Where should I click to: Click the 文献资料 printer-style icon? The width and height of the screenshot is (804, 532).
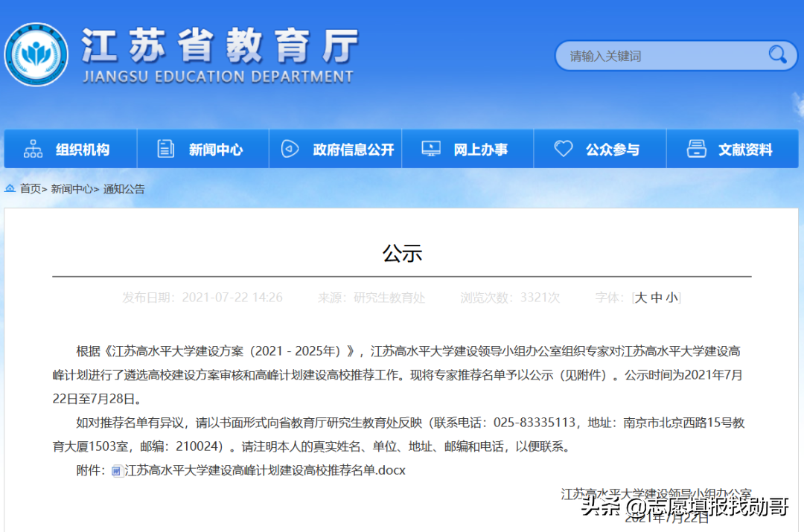coord(697,149)
